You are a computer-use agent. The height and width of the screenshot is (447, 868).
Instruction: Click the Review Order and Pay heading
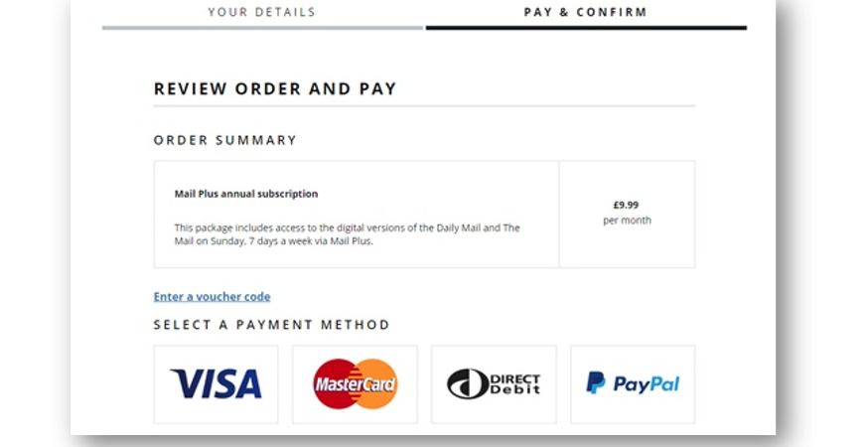[275, 89]
